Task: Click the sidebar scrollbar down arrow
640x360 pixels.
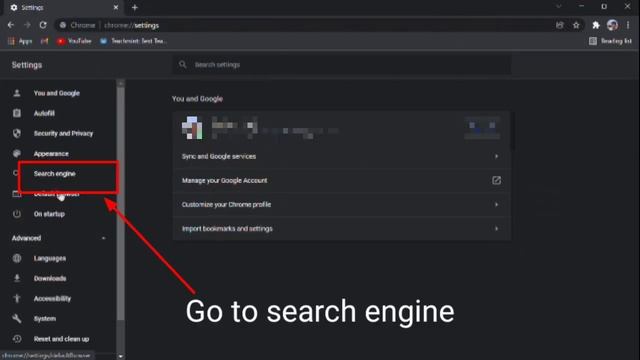Action: pyautogui.click(x=120, y=356)
